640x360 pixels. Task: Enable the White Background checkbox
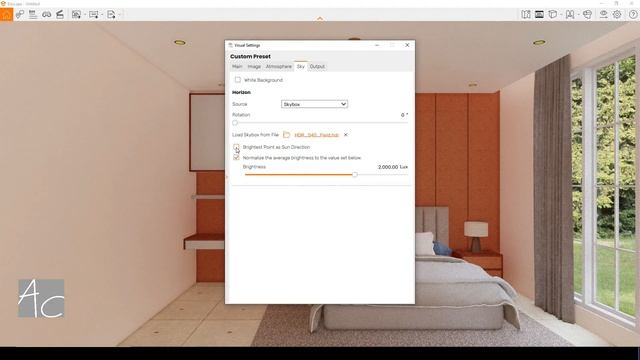tap(238, 80)
